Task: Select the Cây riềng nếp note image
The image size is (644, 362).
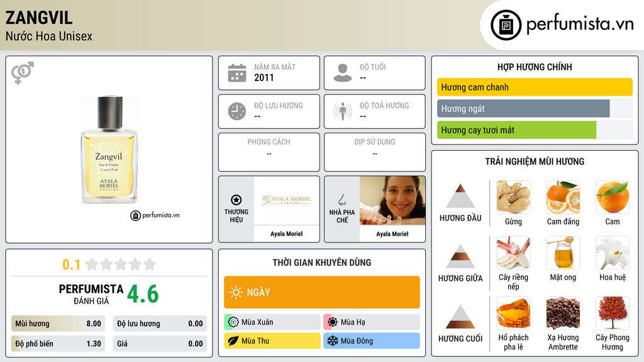Action: pyautogui.click(x=513, y=253)
